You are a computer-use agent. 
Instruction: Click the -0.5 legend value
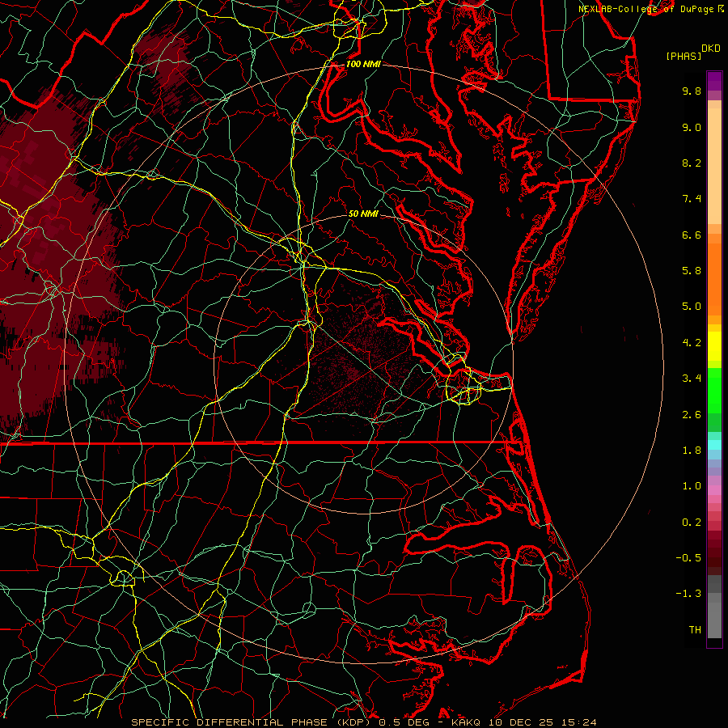pos(688,558)
